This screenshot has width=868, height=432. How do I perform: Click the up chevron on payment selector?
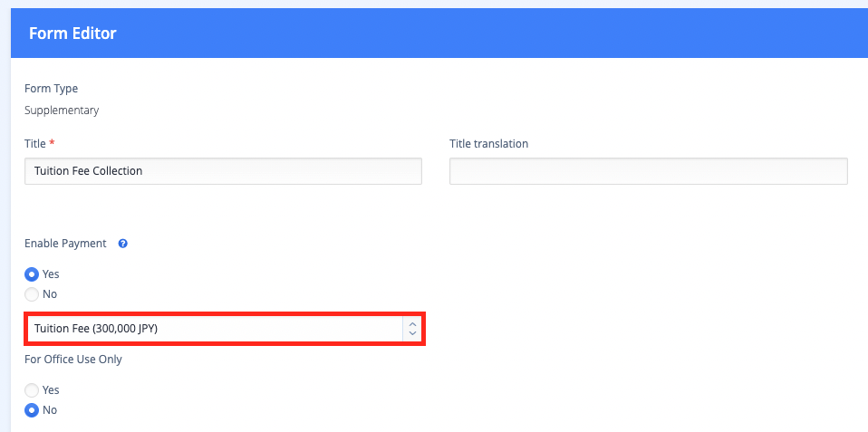pos(412,325)
